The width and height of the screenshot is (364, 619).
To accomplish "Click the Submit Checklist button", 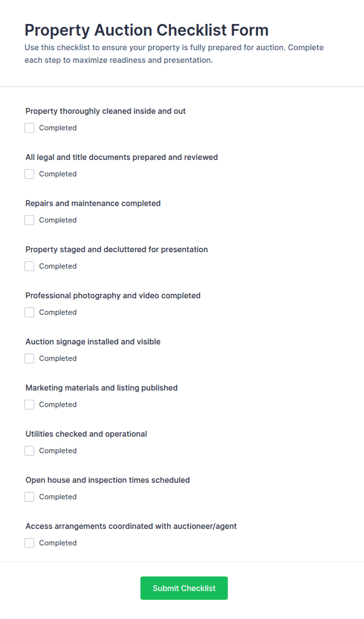I will [184, 588].
